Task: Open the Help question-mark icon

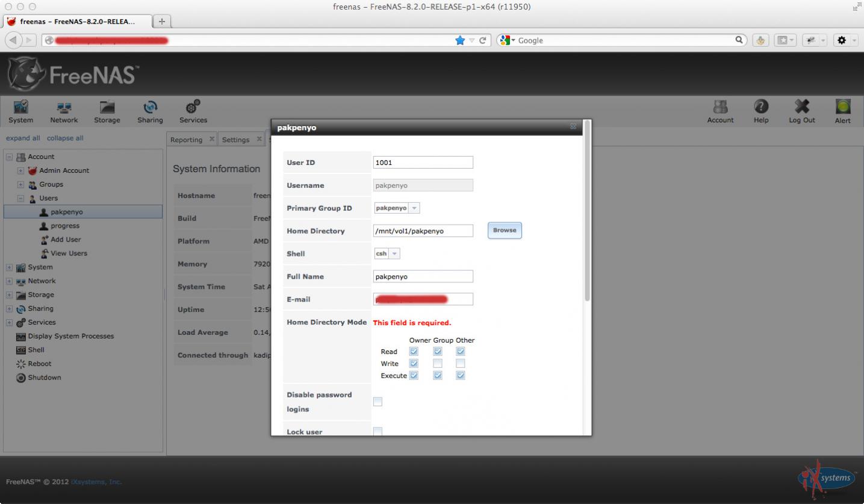Action: [761, 111]
